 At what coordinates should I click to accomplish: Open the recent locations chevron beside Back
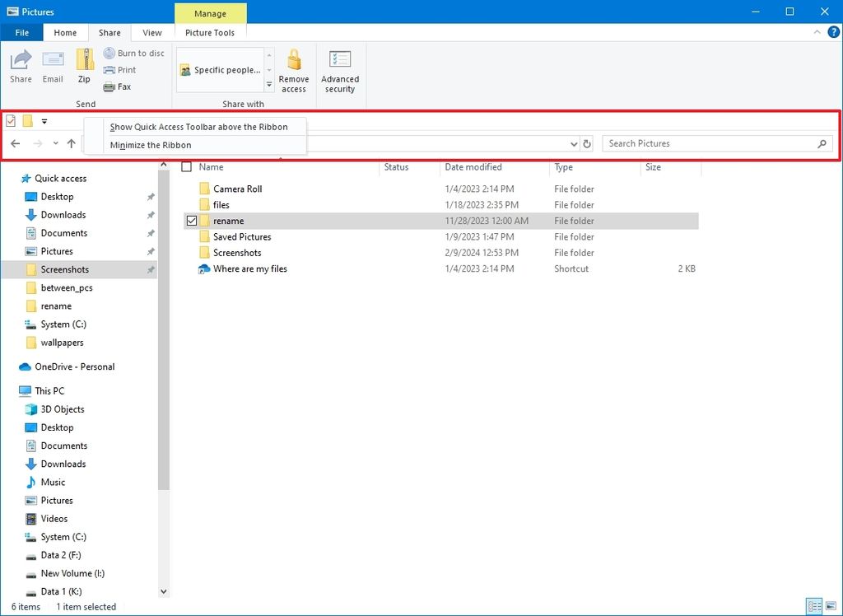coord(54,143)
